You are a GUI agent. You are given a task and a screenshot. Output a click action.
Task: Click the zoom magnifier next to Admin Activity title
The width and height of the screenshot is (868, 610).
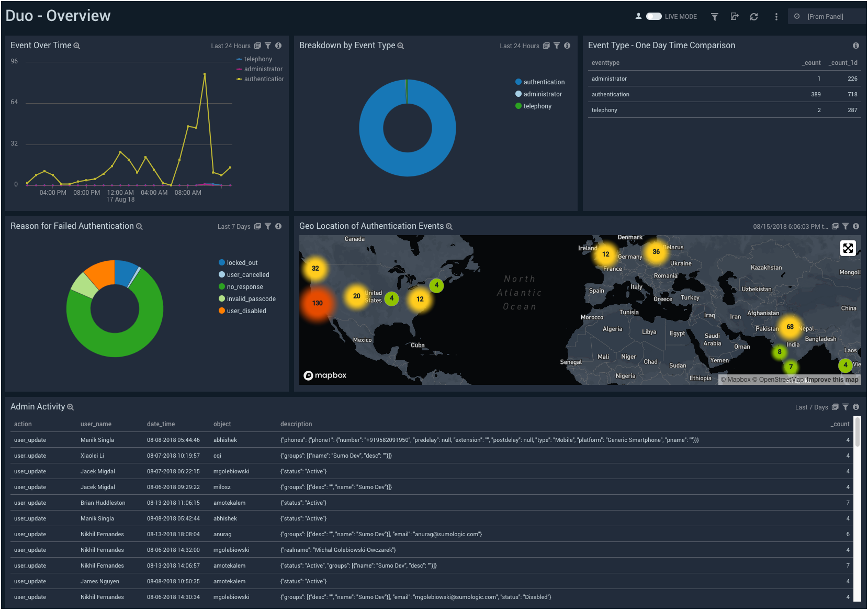pyautogui.click(x=71, y=407)
